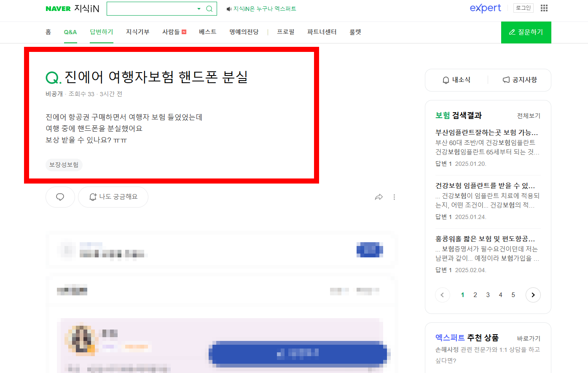The height and width of the screenshot is (373, 588).
Task: Click the speech bubble comment button
Action: click(x=60, y=197)
